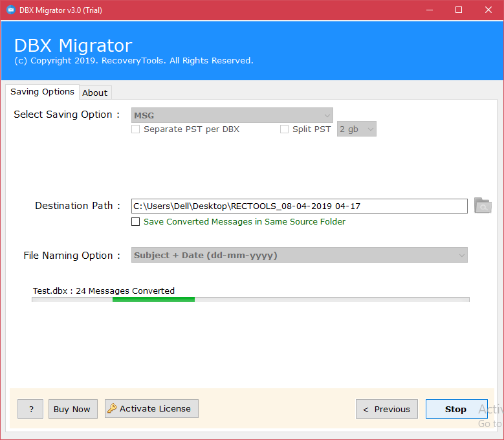Click the 'File Naming Option :' label
Viewport: 504px width, 440px height.
[x=72, y=256]
